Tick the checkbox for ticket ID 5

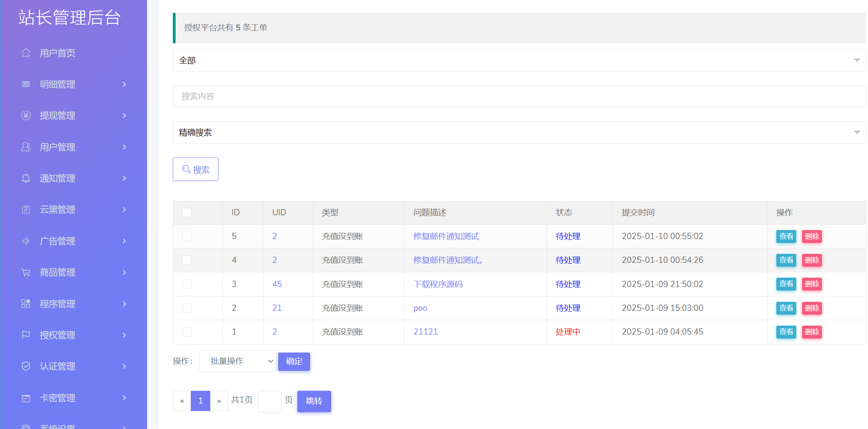point(187,236)
